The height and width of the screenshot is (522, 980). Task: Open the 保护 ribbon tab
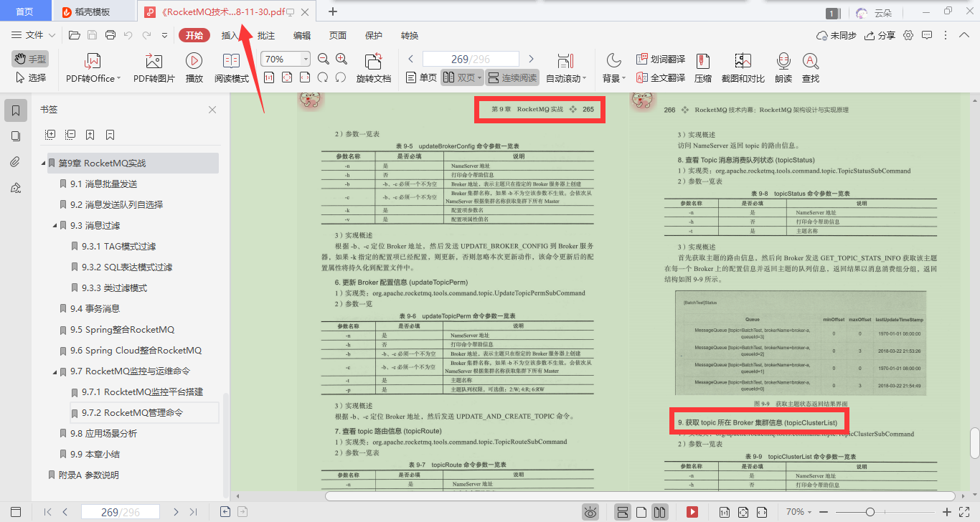[374, 35]
